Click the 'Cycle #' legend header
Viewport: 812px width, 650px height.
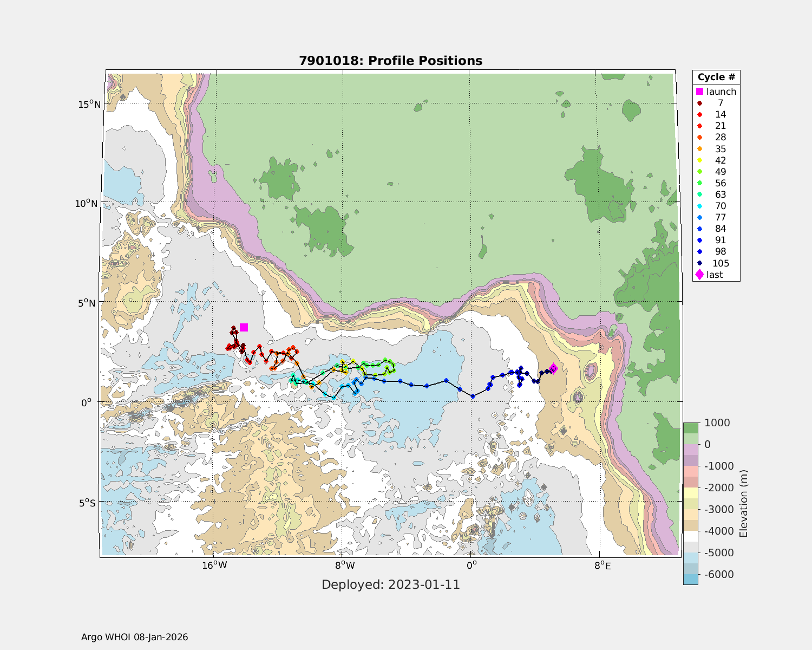tap(716, 77)
